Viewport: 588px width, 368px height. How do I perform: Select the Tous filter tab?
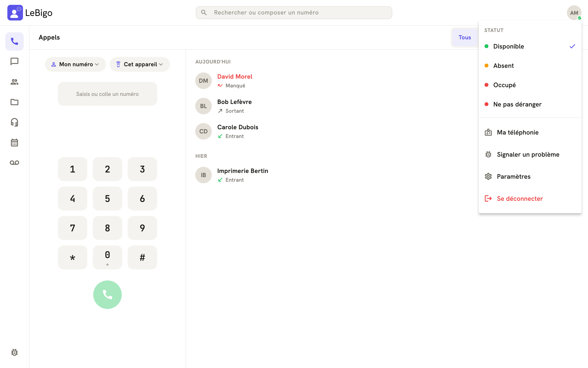pos(465,37)
